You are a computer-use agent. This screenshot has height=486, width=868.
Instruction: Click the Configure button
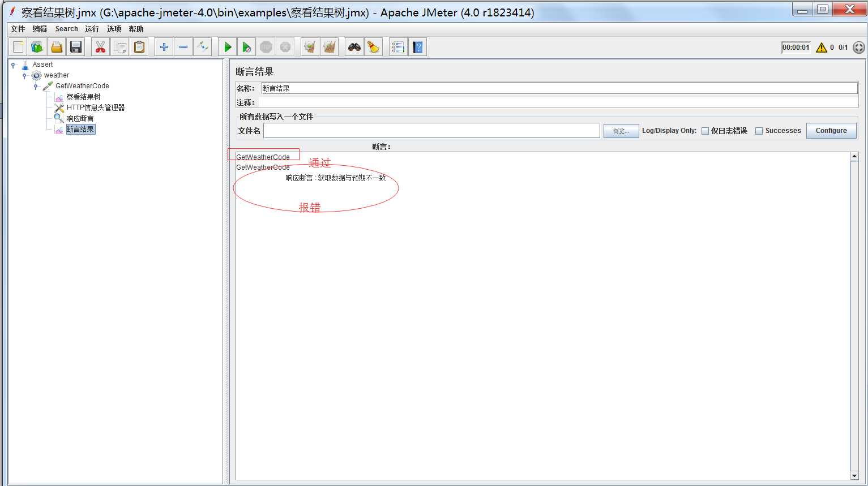click(831, 131)
